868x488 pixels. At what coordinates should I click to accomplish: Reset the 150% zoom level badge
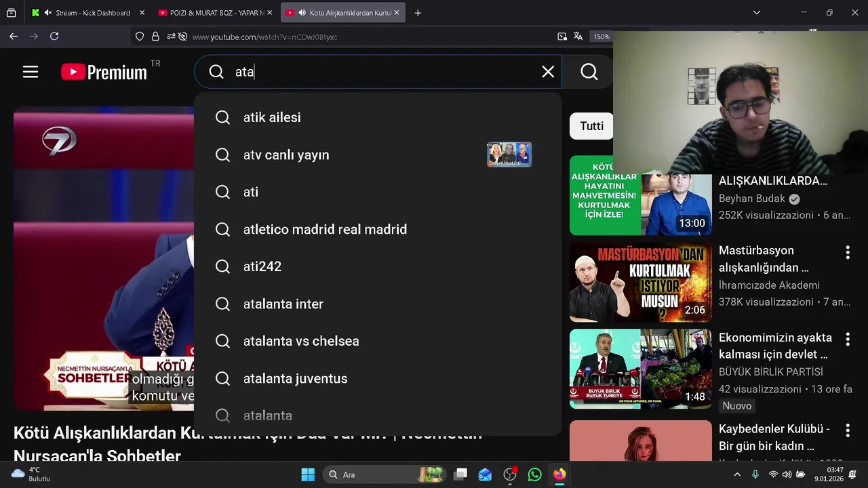tap(601, 37)
